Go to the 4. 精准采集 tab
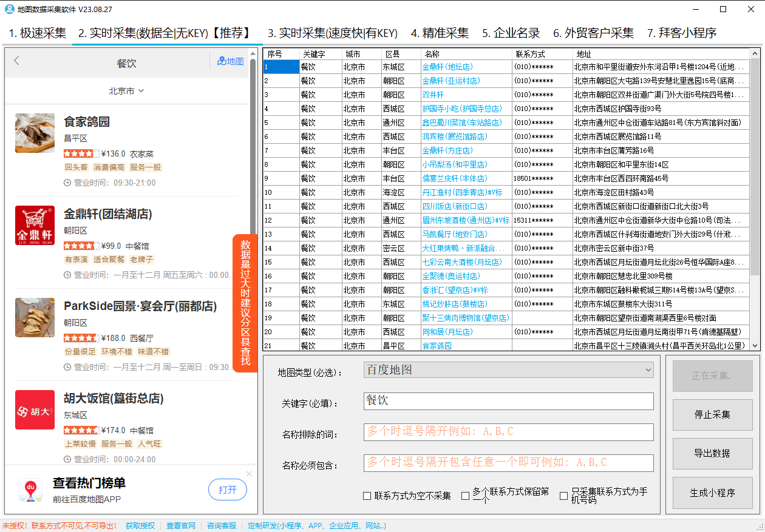 tap(440, 33)
